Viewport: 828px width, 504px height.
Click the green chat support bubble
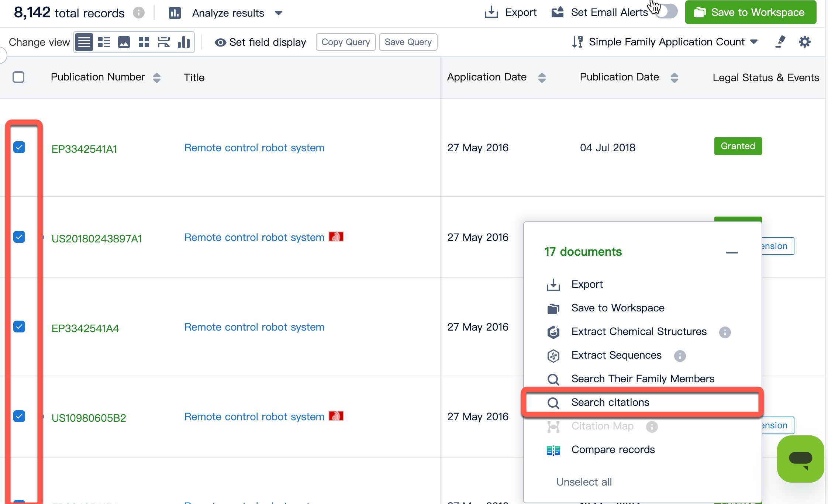(x=800, y=459)
